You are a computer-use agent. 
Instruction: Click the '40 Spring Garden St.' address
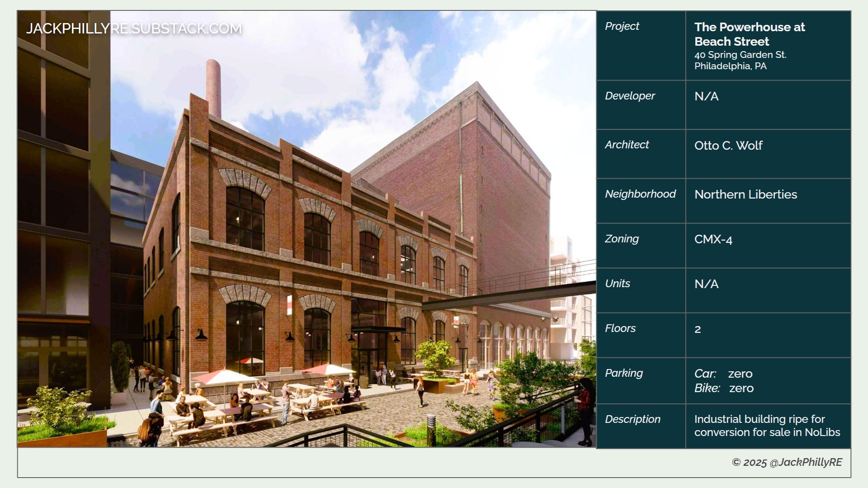point(740,55)
